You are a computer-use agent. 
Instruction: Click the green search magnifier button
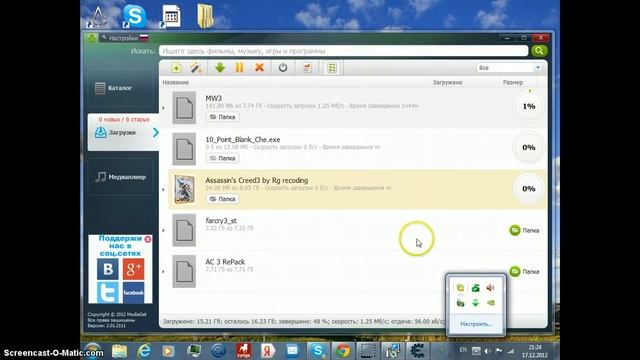539,51
